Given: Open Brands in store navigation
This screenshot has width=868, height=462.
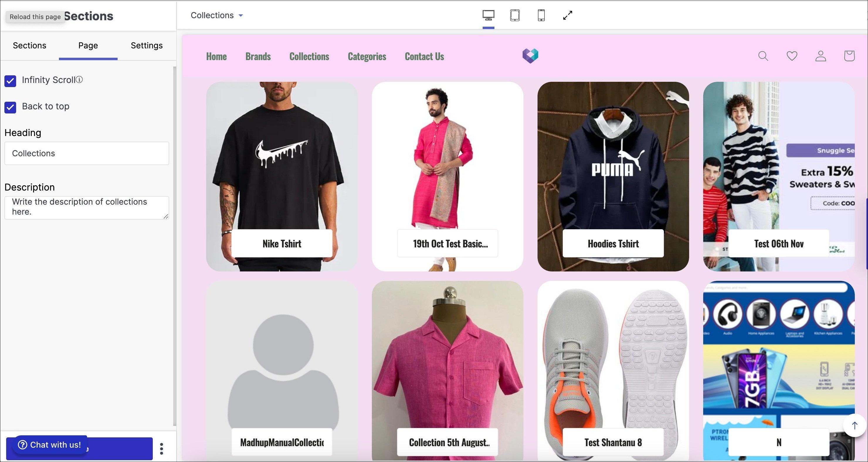Looking at the screenshot, I should (x=258, y=56).
